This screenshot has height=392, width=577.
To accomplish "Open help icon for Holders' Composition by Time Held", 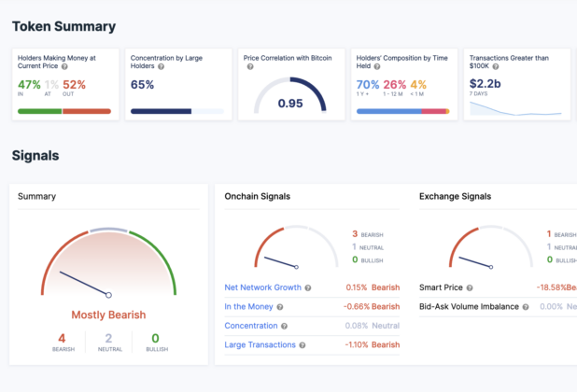I will tap(377, 66).
